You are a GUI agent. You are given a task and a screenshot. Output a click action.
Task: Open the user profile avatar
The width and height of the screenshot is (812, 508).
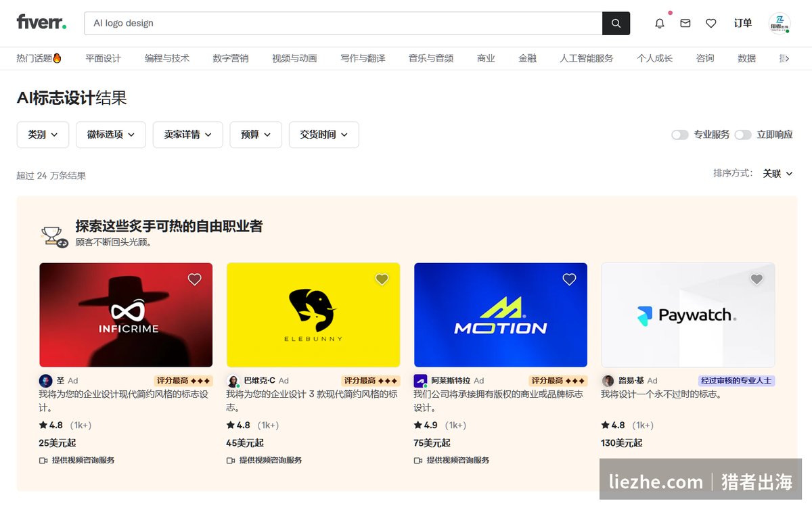point(780,24)
